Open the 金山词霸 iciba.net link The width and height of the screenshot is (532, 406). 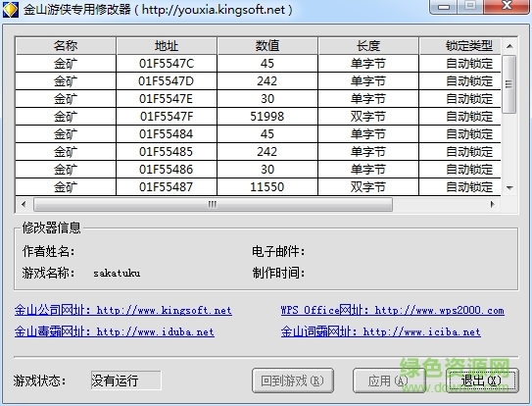pos(381,331)
